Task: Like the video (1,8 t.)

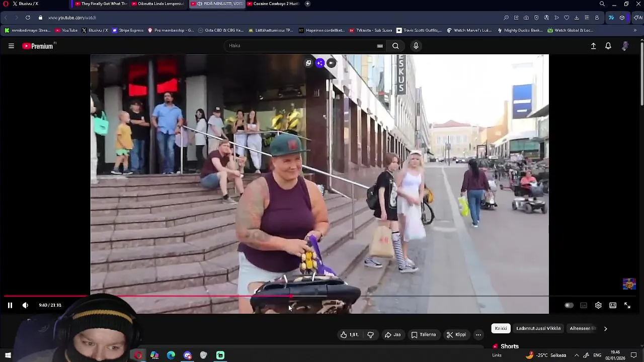Action: 349,335
